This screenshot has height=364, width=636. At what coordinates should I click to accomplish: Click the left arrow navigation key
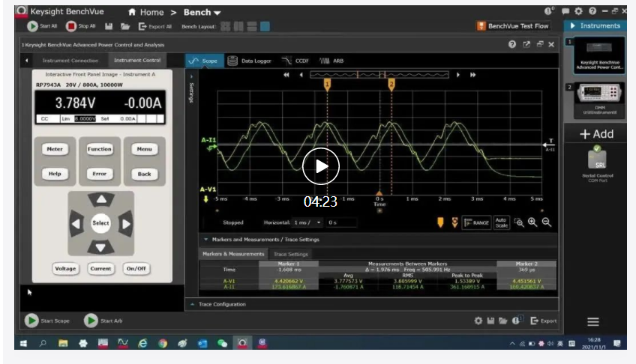76,223
